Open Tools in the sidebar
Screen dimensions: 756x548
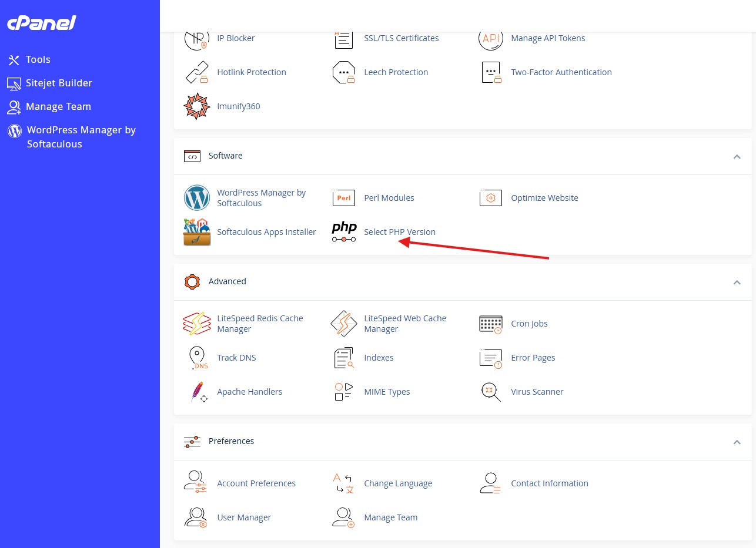click(x=29, y=59)
